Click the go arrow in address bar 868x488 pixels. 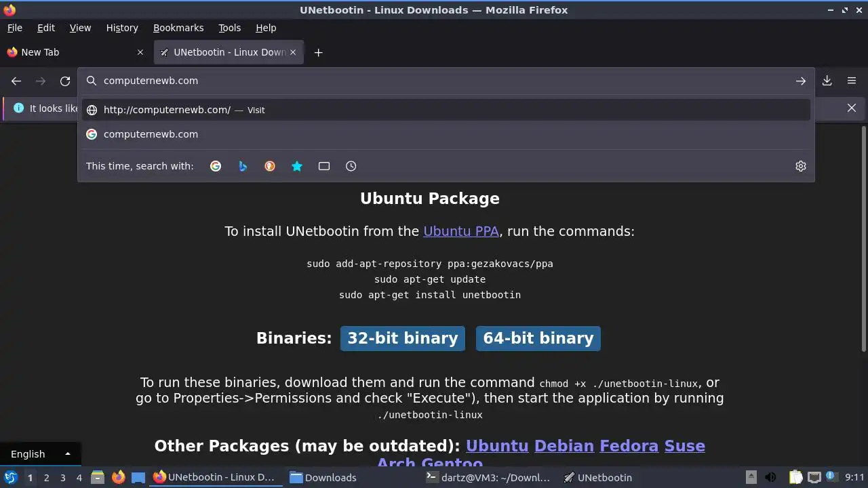pos(801,81)
